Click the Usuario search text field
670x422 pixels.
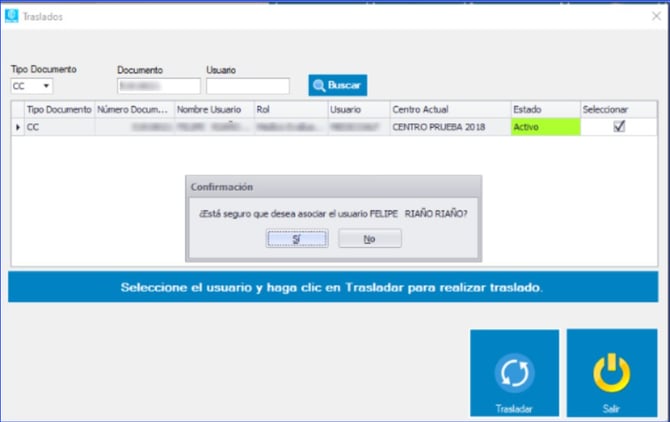(x=247, y=86)
